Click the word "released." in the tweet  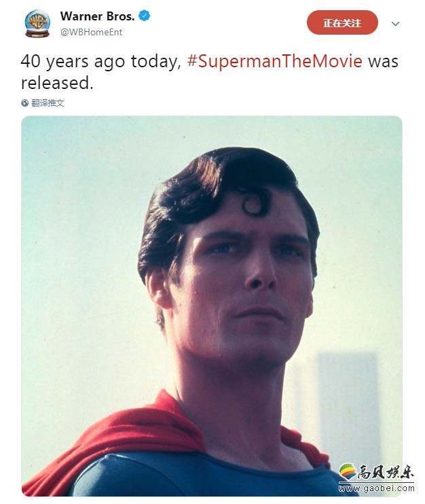(x=57, y=83)
